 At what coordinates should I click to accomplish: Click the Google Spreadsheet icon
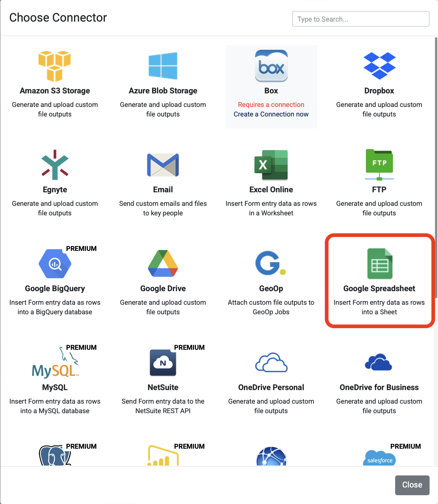click(380, 264)
